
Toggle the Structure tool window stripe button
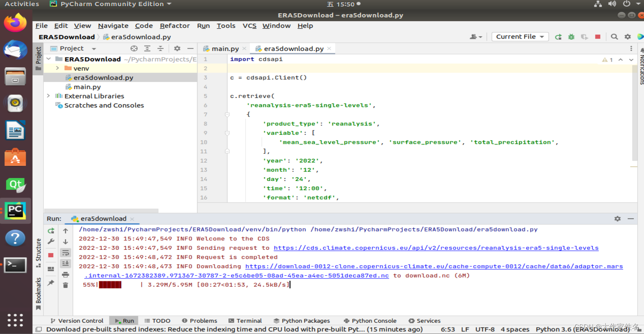(x=38, y=252)
